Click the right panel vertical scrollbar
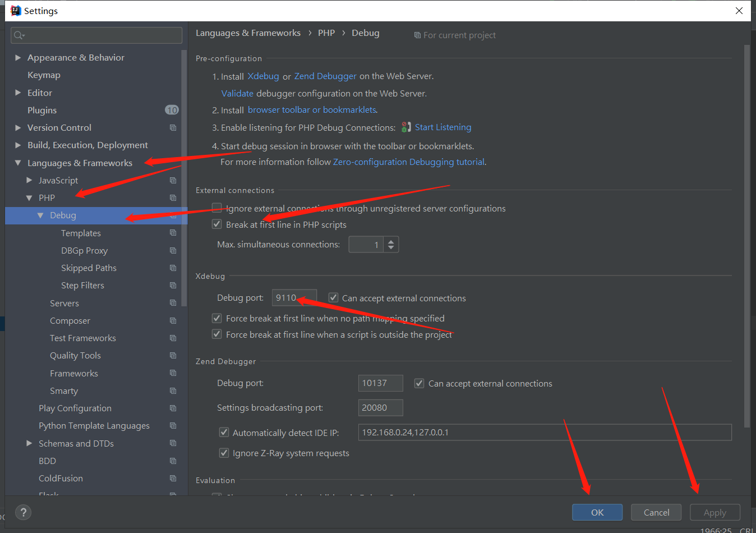 pos(746,236)
